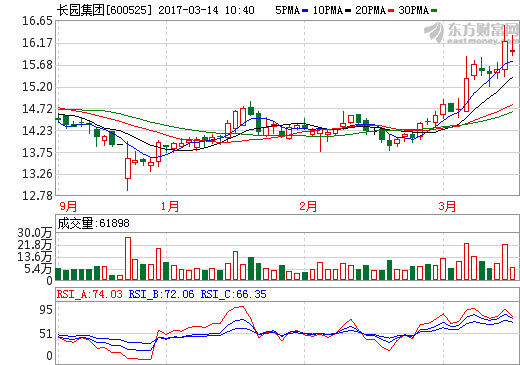Click the 13.75 price axis label

[37, 153]
